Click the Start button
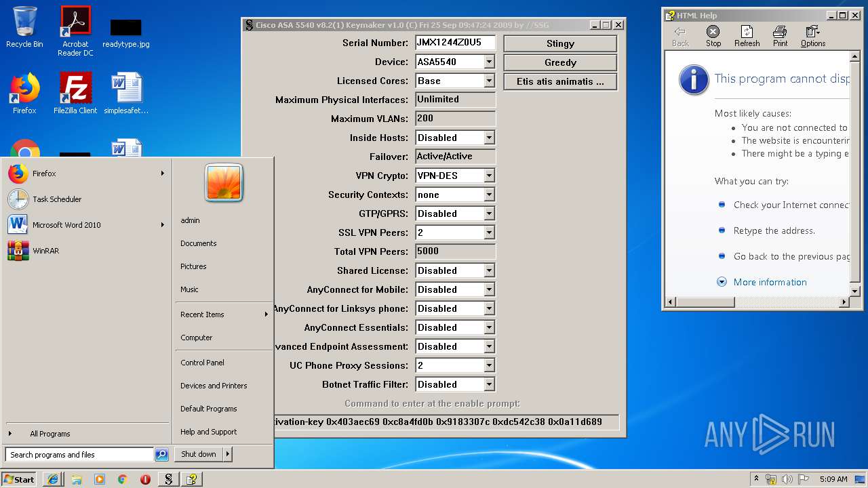Screen dimensions: 868x488 [19, 479]
